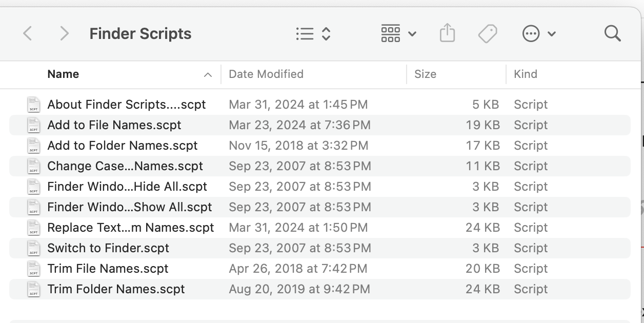Select About Finder Scripts script file
This screenshot has height=323, width=644.
coord(126,105)
